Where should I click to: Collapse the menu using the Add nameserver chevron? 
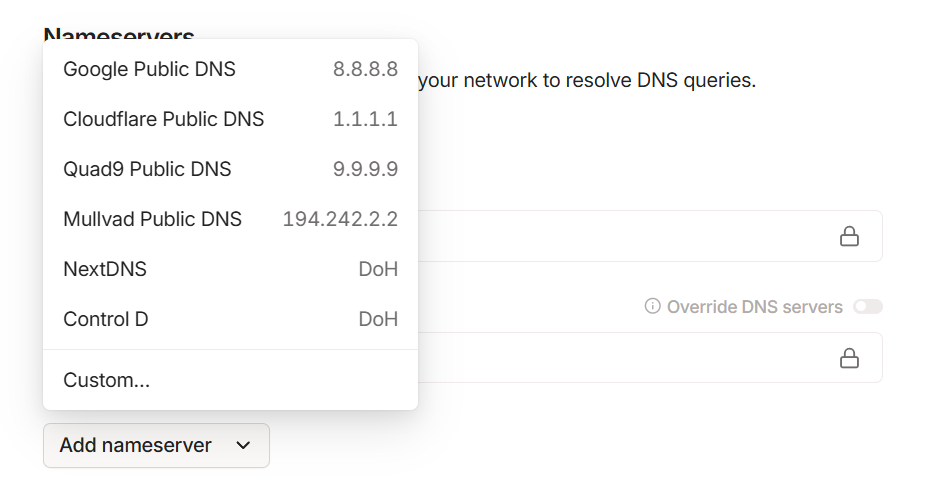(243, 446)
